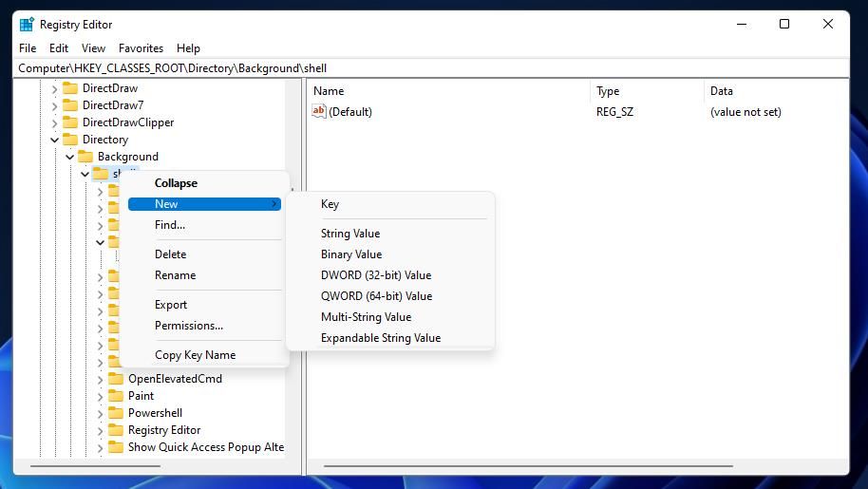Click the Registry Editor app icon in title bar

click(27, 25)
